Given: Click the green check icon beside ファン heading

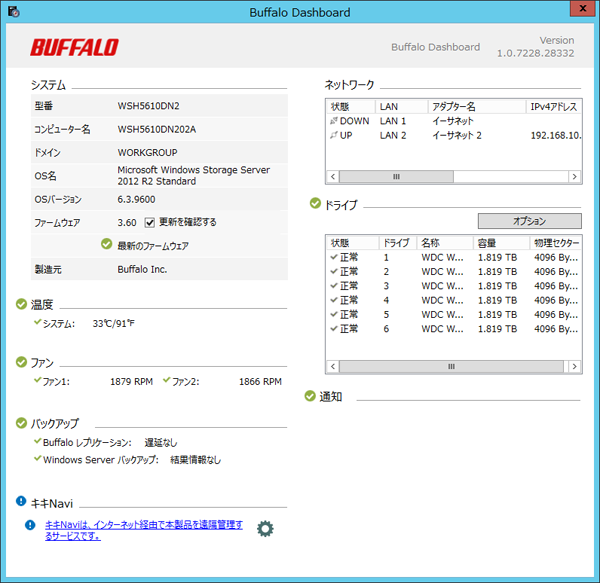Looking at the screenshot, I should click(21, 362).
